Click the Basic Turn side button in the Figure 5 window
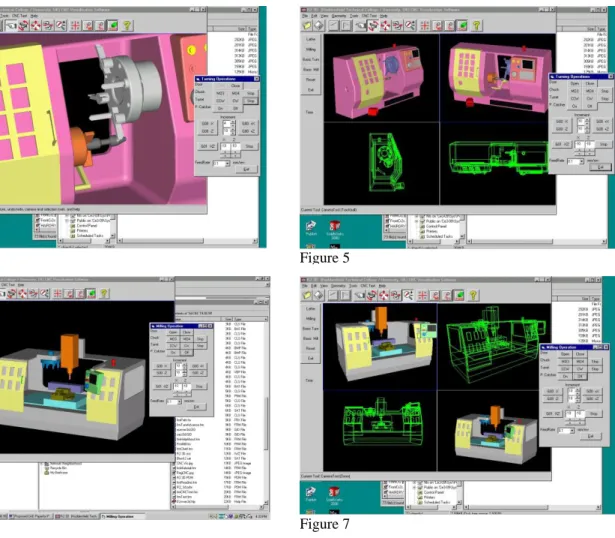The width and height of the screenshot is (615, 538). coord(311,60)
